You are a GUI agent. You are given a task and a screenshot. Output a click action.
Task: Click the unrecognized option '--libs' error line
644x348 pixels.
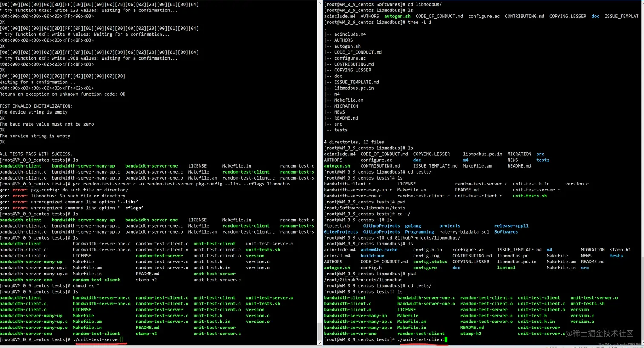pyautogui.click(x=69, y=202)
